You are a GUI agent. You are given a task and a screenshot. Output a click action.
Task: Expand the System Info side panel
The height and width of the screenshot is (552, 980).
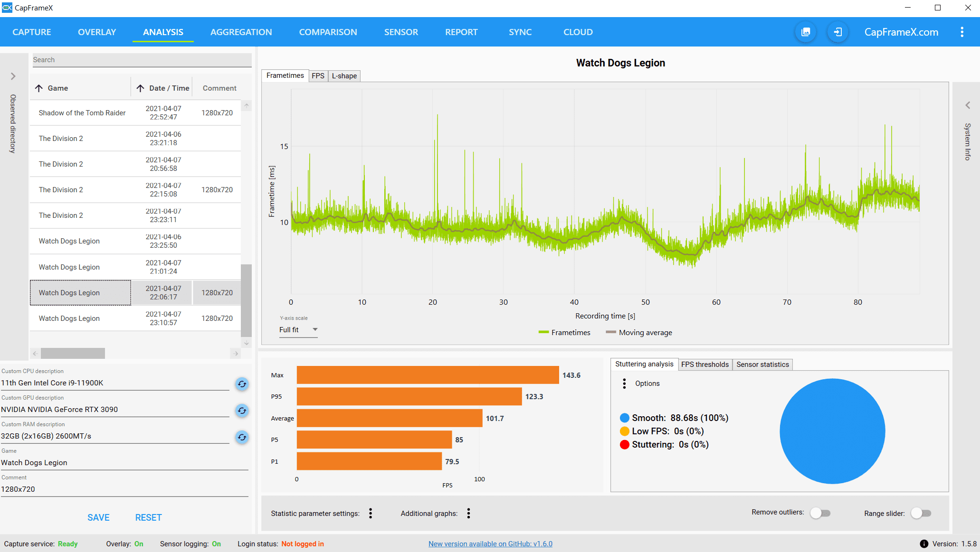click(968, 105)
